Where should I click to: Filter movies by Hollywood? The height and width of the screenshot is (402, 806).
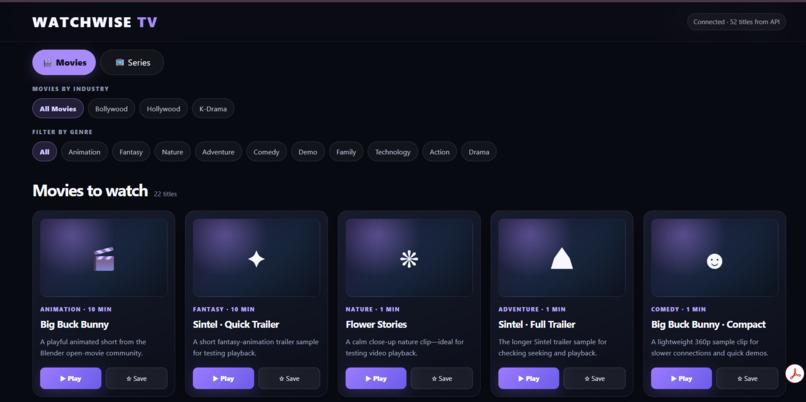point(163,108)
